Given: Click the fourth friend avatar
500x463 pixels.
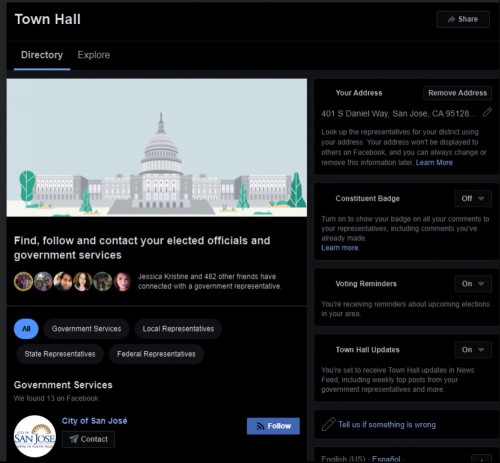Looking at the screenshot, I should pyautogui.click(x=82, y=281).
